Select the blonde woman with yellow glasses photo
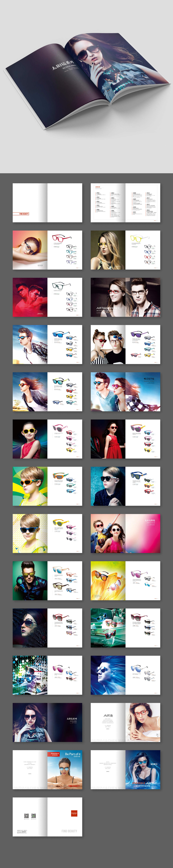 108,250
